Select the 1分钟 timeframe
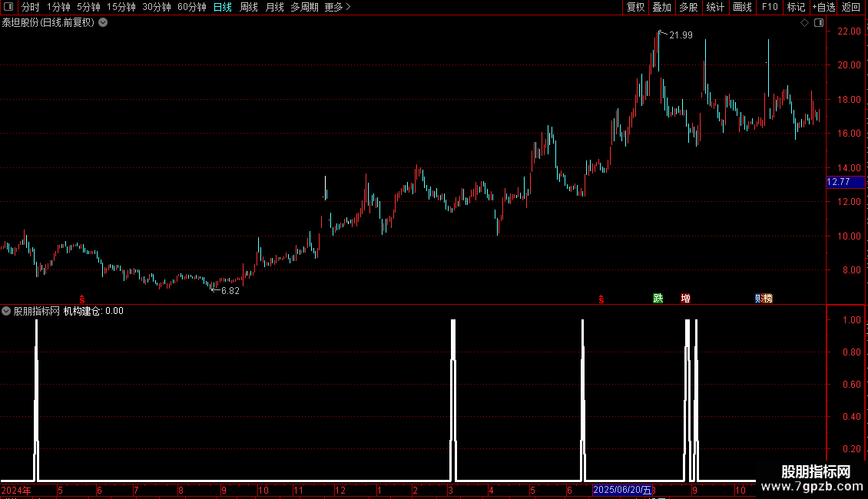This screenshot has height=499, width=868. click(x=58, y=7)
